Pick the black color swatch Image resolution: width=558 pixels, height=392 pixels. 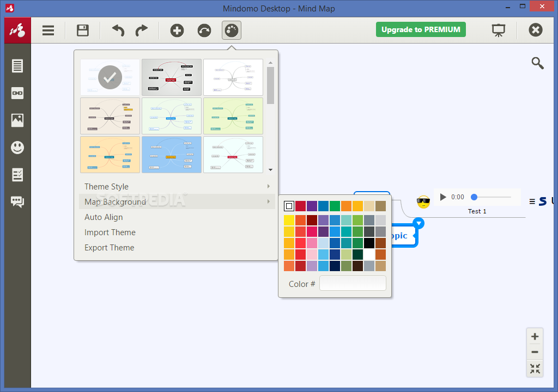[x=369, y=243]
